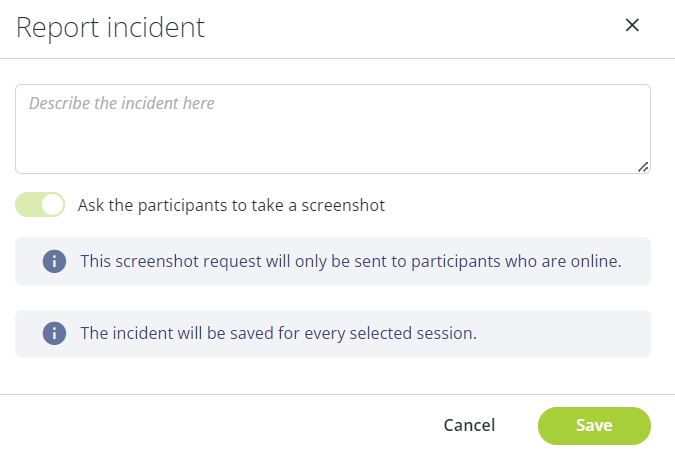Click the word 'Cancel' in the dialog footer
The image size is (675, 450).
(469, 425)
